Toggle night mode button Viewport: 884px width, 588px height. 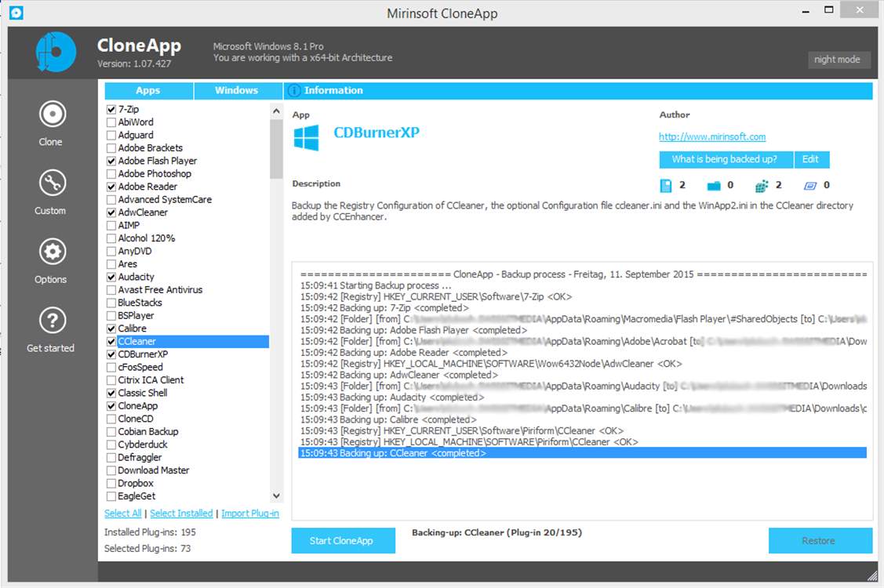(x=839, y=60)
